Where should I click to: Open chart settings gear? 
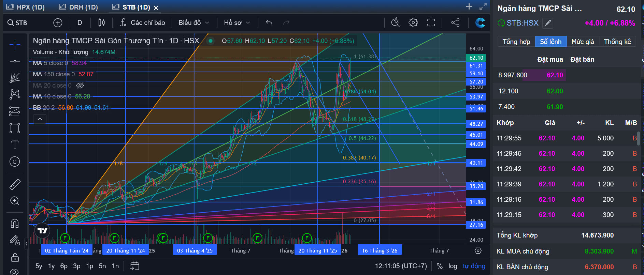click(x=413, y=23)
